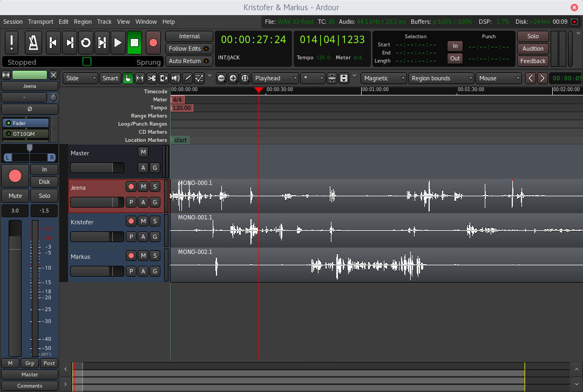Open the visible tracks asterisk dropdown
Screen dimensions: 583x392
[x=313, y=78]
